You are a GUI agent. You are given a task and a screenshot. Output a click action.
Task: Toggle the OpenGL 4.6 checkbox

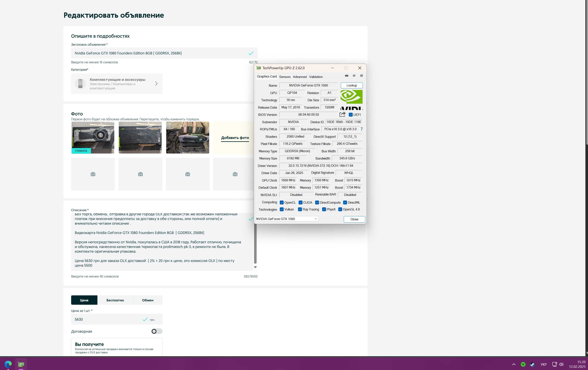(340, 209)
